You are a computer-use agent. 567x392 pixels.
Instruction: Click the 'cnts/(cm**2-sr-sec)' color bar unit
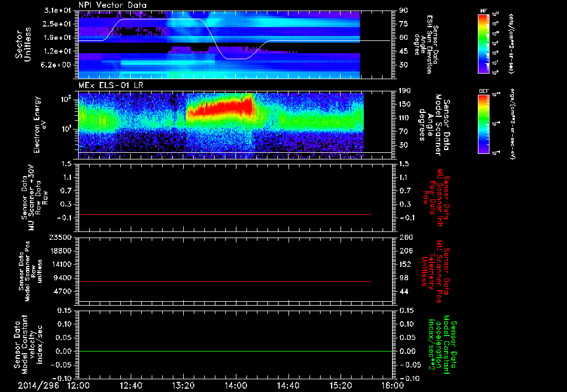511,44
